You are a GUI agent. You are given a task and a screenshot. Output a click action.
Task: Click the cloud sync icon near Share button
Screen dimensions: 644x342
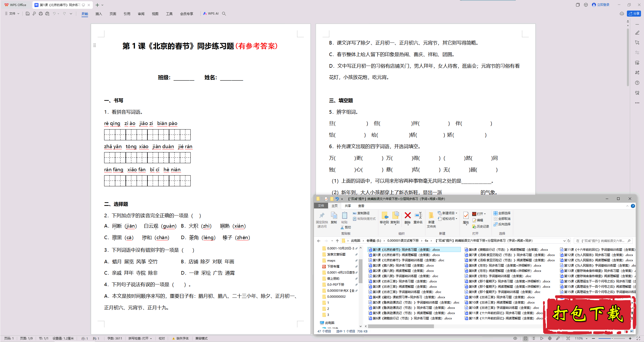coord(622,14)
